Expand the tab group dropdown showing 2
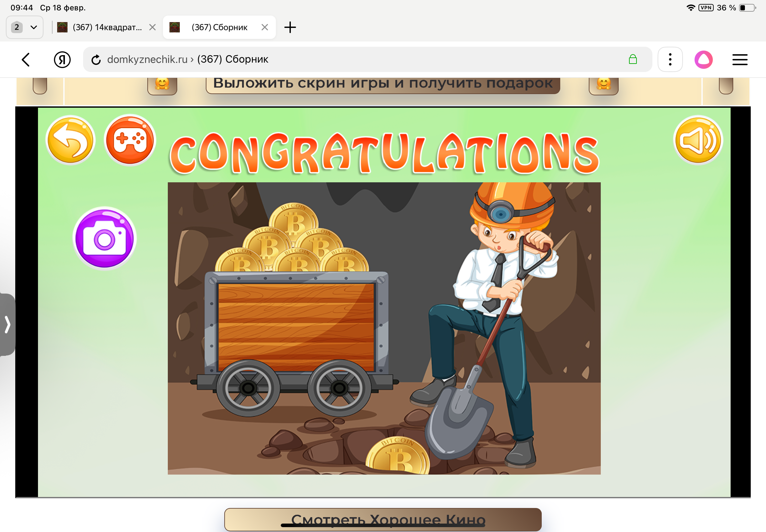The height and width of the screenshot is (532, 766). point(25,27)
